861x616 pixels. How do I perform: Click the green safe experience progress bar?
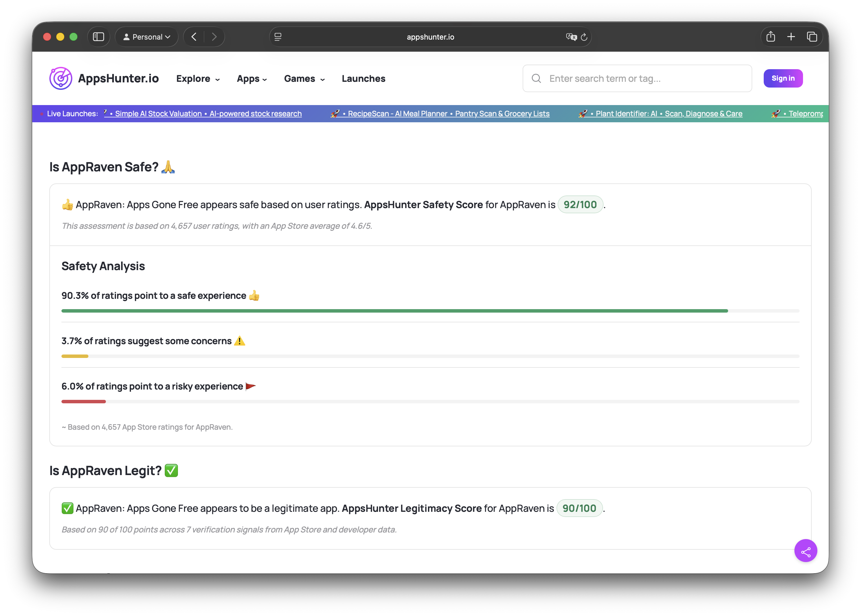click(394, 311)
